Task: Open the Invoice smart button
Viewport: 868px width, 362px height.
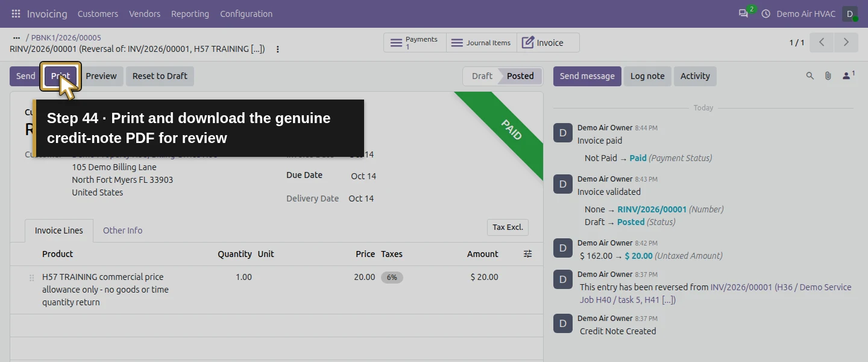Action: (548, 43)
